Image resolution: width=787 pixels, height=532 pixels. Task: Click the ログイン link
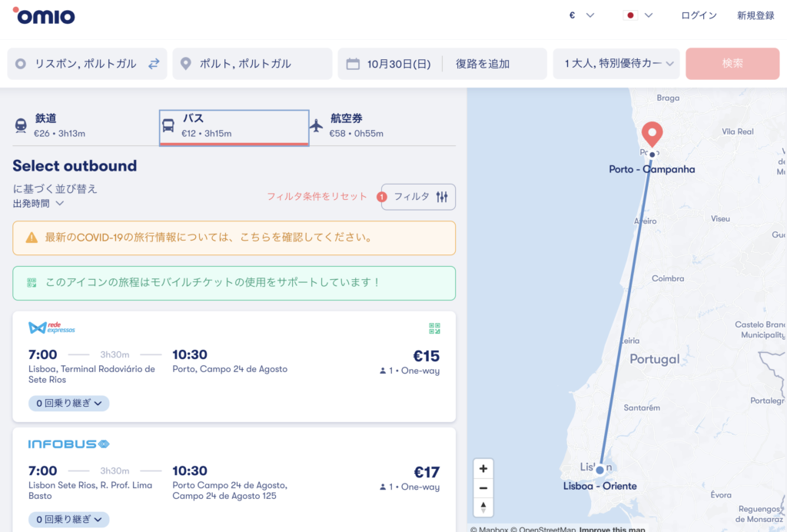coord(699,15)
